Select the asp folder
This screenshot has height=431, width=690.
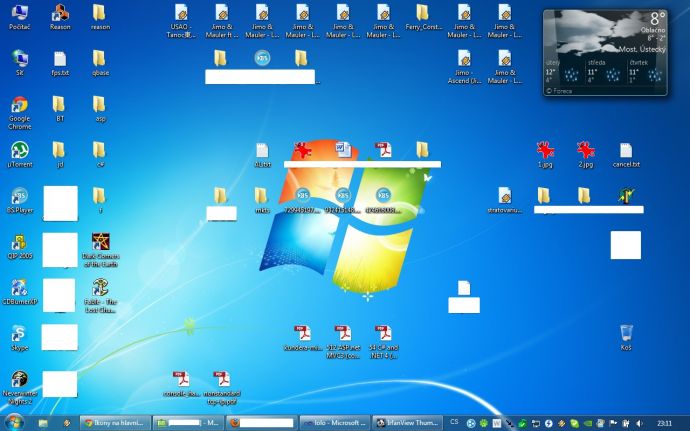100,108
